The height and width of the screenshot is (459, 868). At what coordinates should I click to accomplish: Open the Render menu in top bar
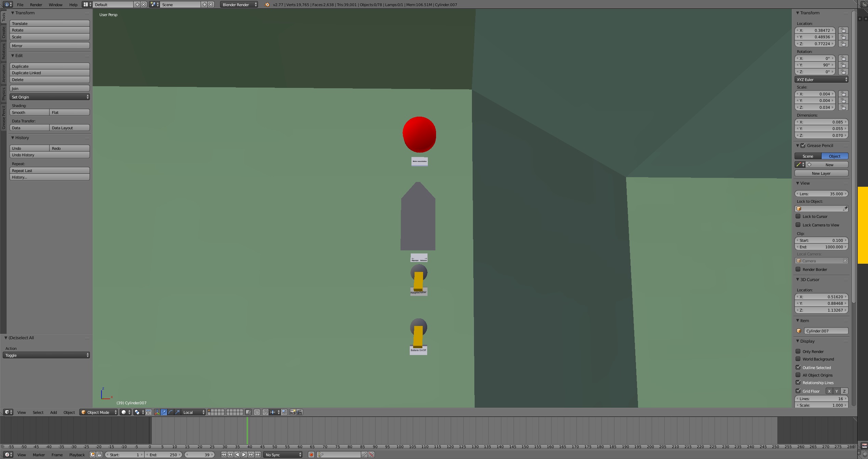(x=36, y=4)
